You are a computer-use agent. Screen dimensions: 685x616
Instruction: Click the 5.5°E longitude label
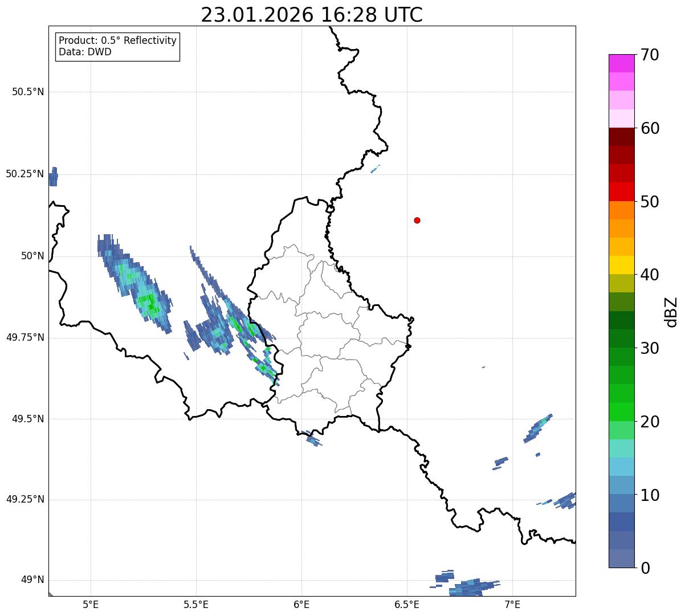pyautogui.click(x=196, y=605)
